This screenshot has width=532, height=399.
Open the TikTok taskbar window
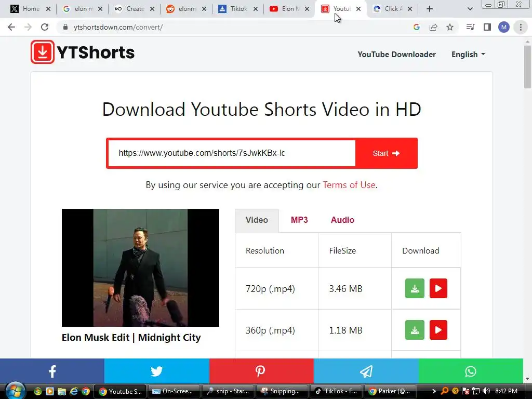(336, 391)
